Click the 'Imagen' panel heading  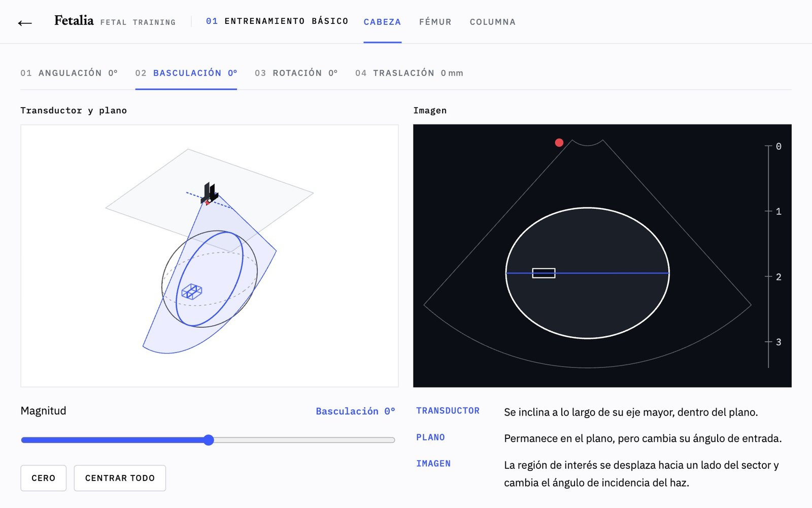tap(430, 110)
